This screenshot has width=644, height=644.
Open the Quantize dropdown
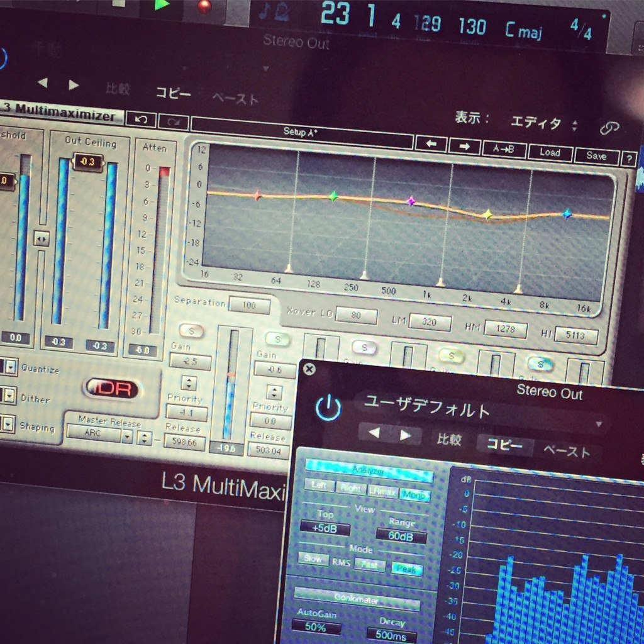(x=10, y=367)
